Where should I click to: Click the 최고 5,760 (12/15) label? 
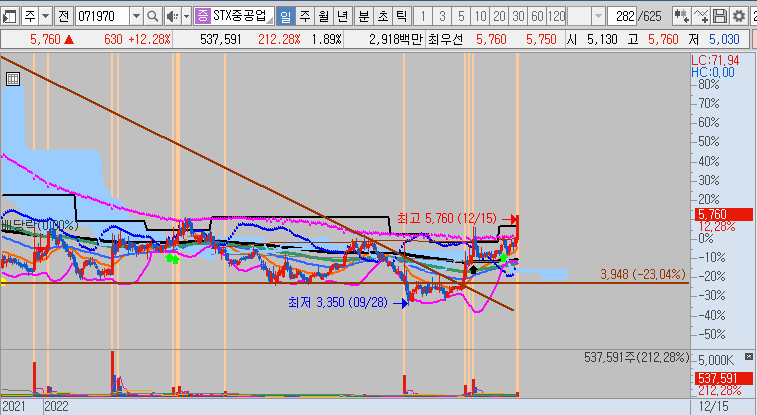tap(447, 219)
